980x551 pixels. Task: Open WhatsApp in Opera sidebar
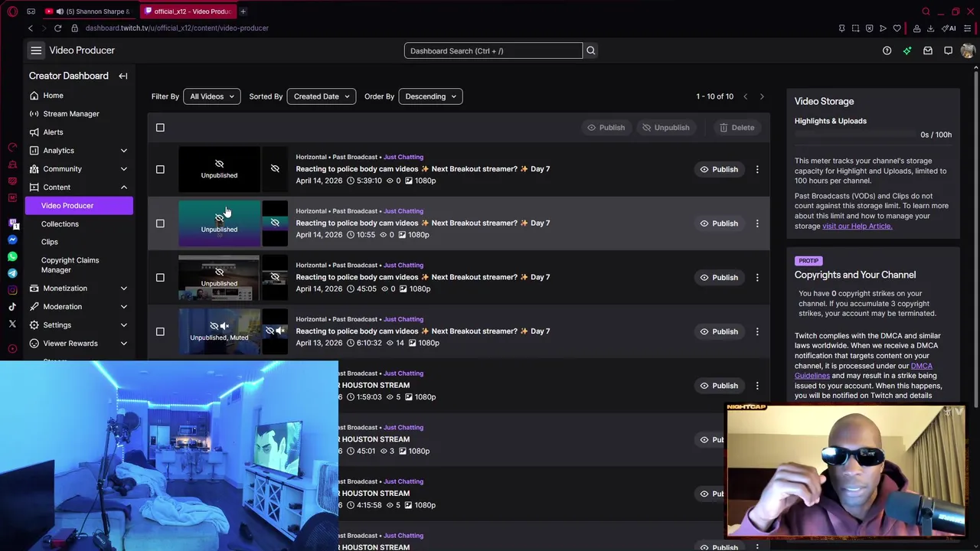point(12,256)
